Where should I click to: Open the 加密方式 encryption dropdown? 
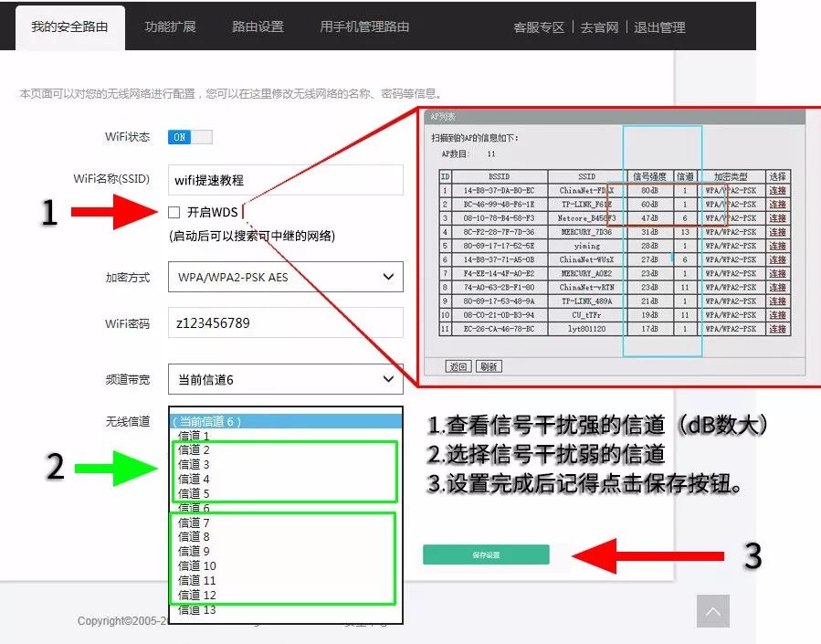pyautogui.click(x=285, y=277)
